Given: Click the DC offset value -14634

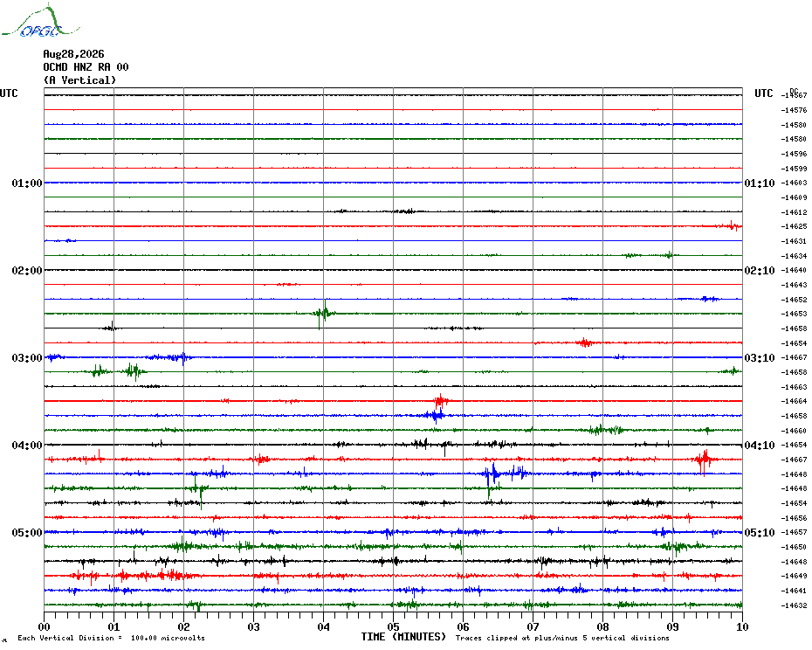Looking at the screenshot, I should (x=794, y=256).
